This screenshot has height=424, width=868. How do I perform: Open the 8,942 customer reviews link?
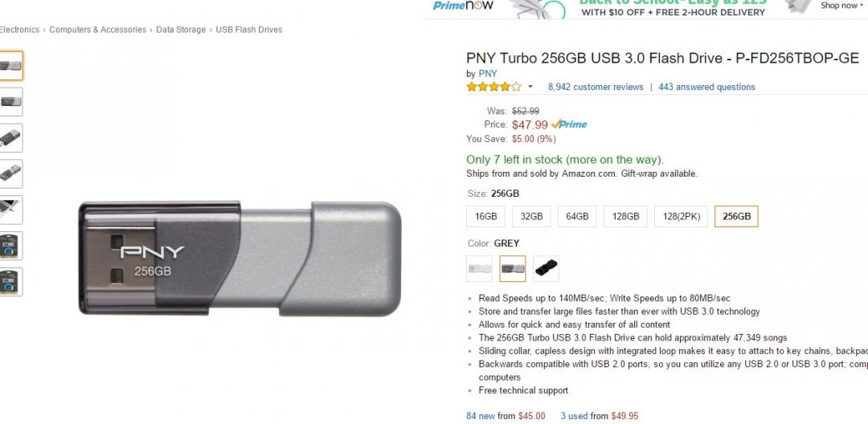(x=596, y=87)
